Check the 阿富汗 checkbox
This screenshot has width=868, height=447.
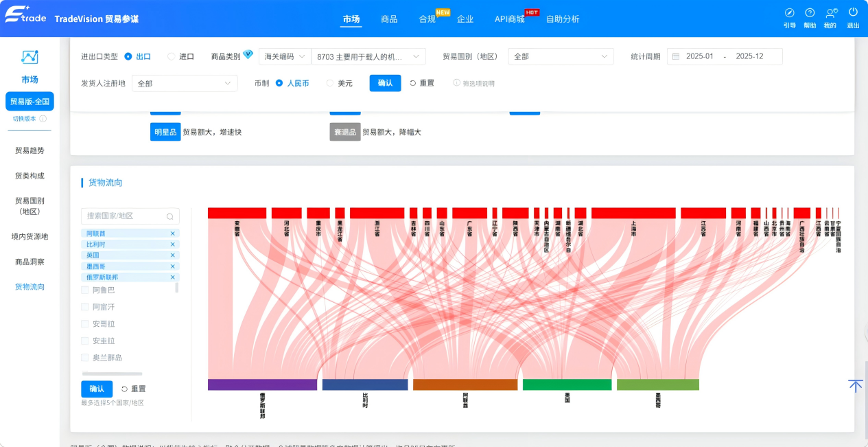pyautogui.click(x=85, y=307)
